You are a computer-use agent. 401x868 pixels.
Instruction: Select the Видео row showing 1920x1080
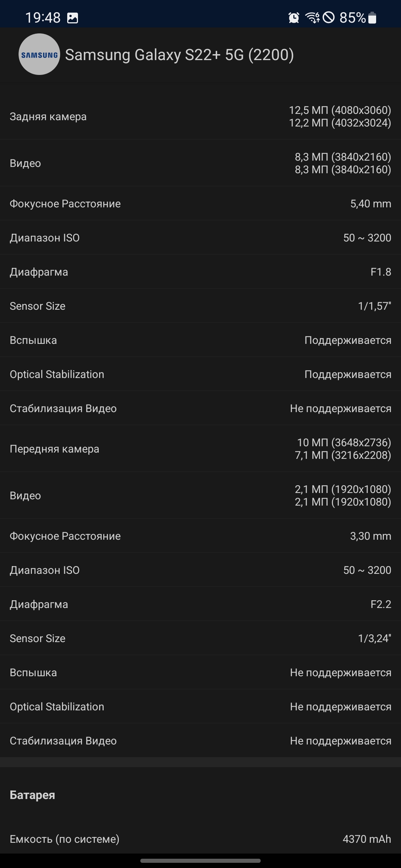coord(200,496)
